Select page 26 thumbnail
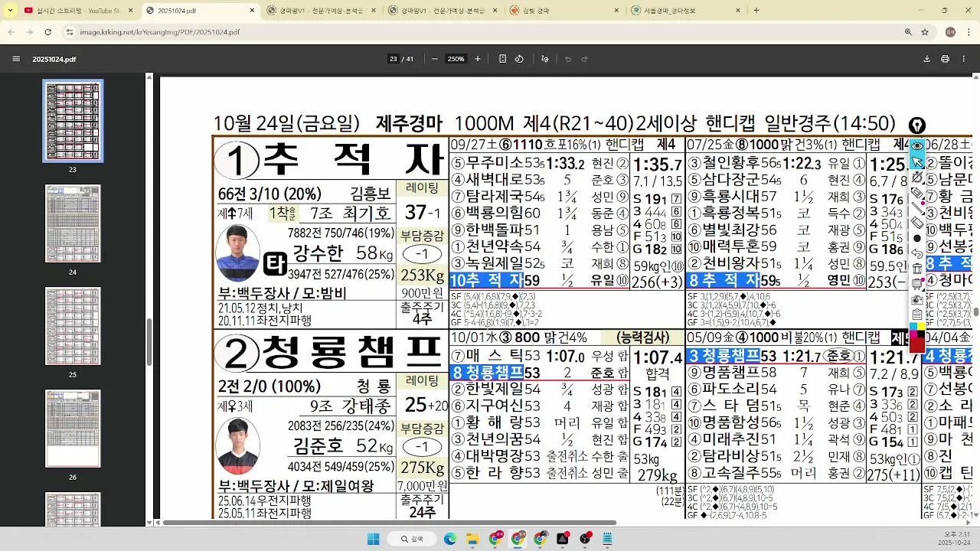 (x=73, y=429)
